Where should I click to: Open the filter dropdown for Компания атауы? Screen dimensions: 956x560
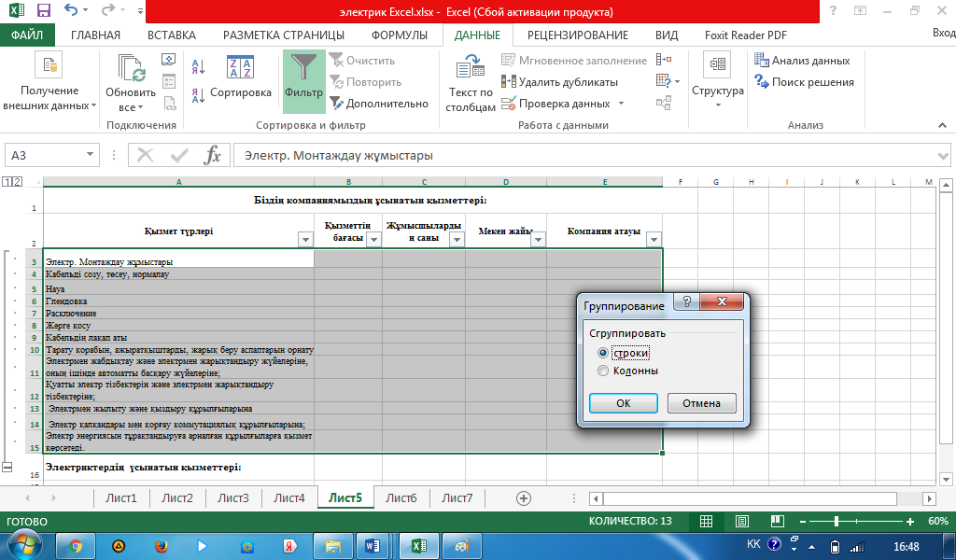point(653,240)
